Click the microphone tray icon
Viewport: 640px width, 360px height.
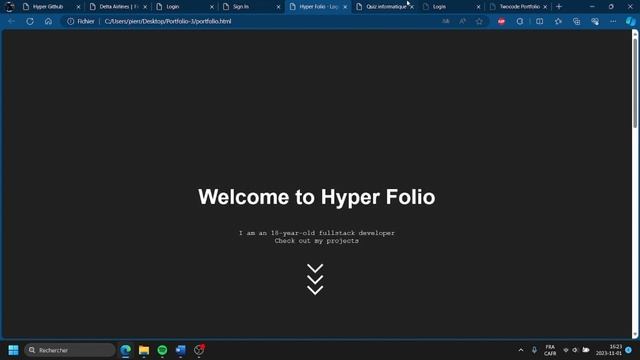click(x=534, y=350)
